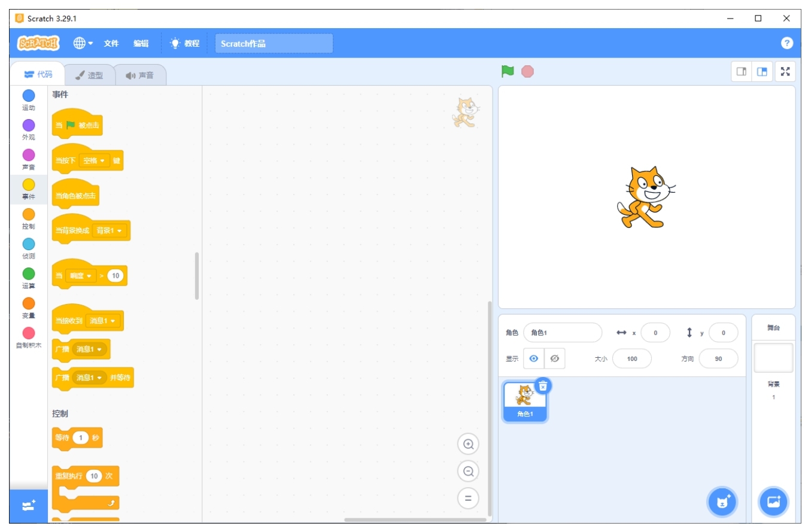Switch to small stage layout
Screen dimensions: 811x532
tap(742, 71)
